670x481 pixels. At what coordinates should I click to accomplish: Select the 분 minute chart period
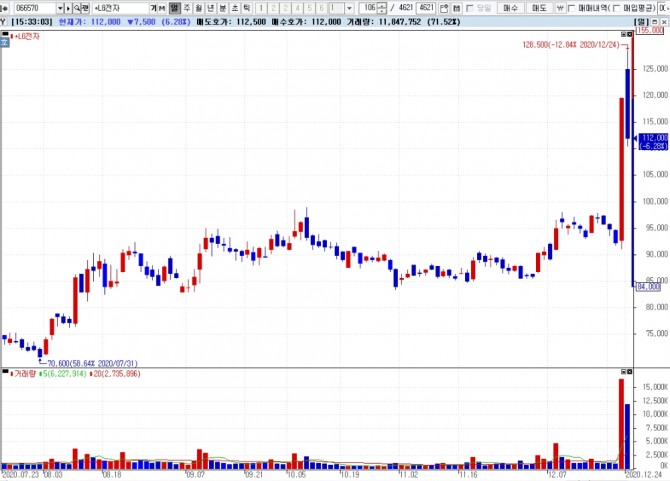pos(223,8)
